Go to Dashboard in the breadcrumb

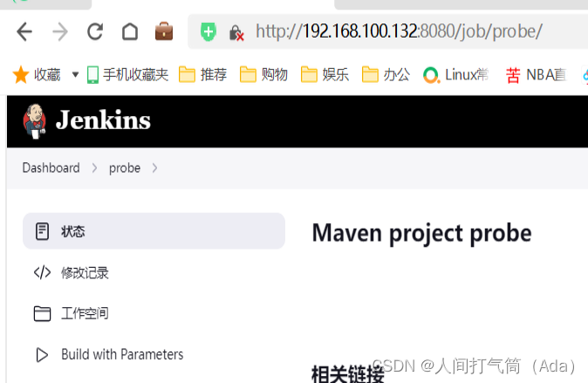click(51, 168)
